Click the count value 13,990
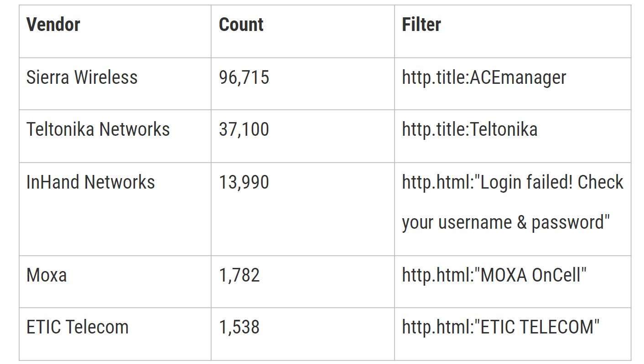This screenshot has height=364, width=644. [244, 182]
